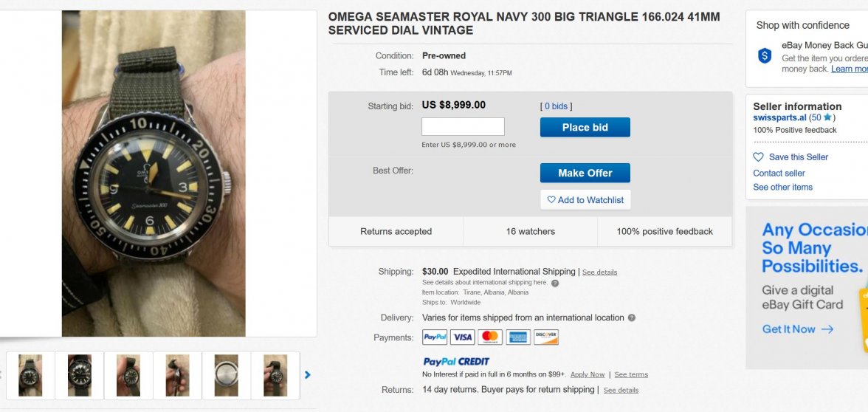This screenshot has height=412, width=868.
Task: Click the Discover card icon
Action: (546, 337)
